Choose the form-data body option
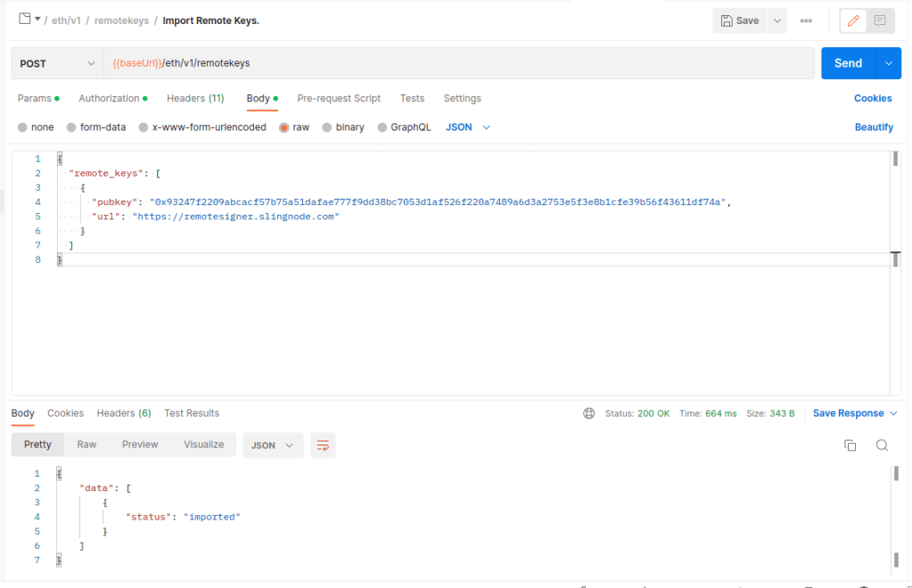This screenshot has height=588, width=912. pos(95,127)
